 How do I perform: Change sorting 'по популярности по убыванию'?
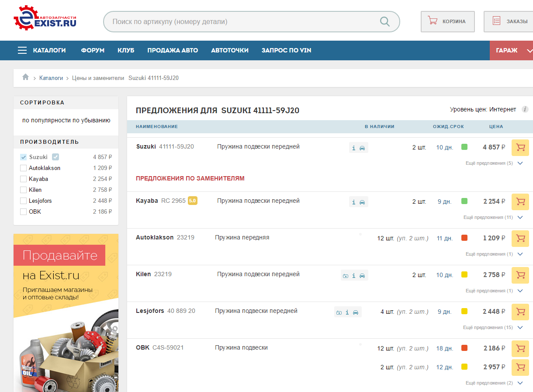pos(66,120)
